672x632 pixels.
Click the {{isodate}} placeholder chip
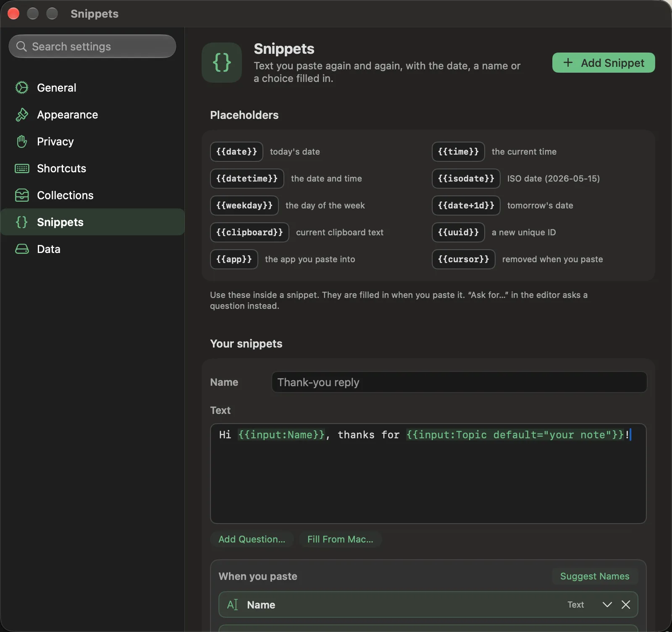(466, 179)
